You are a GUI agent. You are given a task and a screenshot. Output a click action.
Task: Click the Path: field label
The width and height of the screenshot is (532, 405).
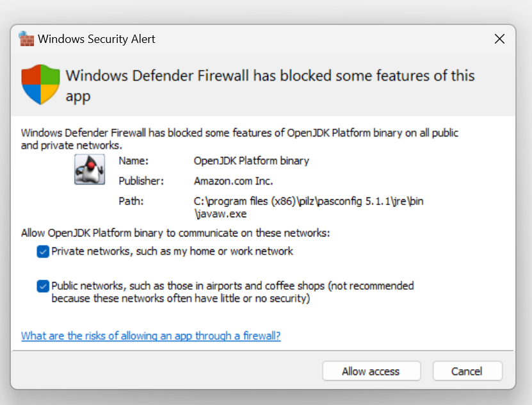(131, 201)
